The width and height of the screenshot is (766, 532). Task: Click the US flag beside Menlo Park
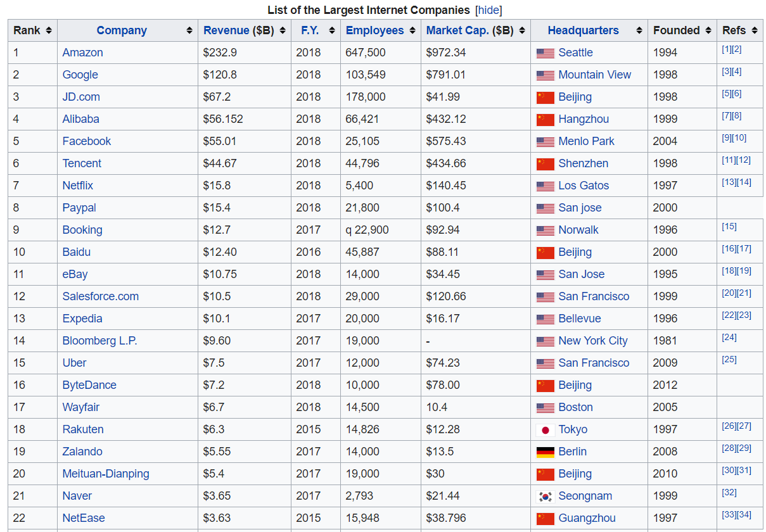545,142
